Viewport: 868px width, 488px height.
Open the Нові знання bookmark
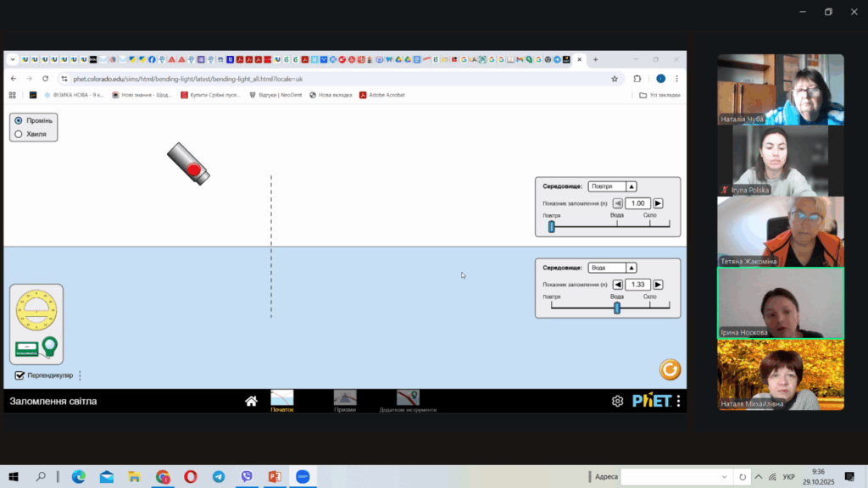tap(142, 95)
